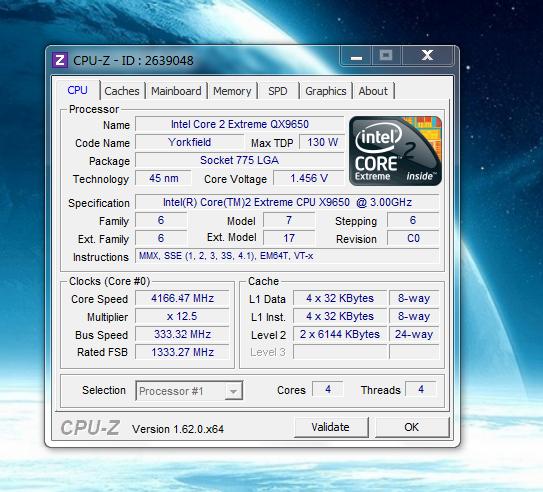This screenshot has width=543, height=492.
Task: Click the Validate button
Action: coord(331,427)
